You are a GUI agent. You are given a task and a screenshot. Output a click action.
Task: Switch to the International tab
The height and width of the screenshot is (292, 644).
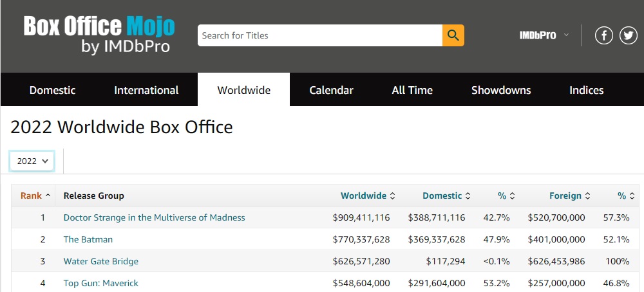pos(146,90)
